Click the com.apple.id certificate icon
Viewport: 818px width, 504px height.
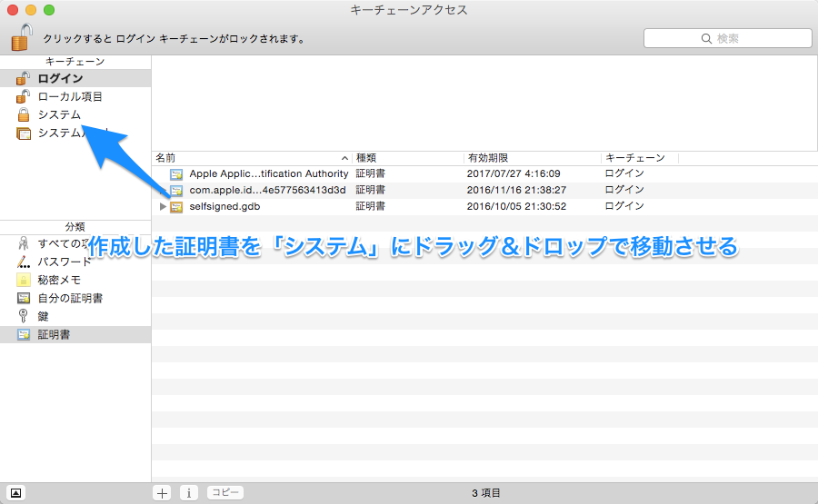tap(176, 190)
